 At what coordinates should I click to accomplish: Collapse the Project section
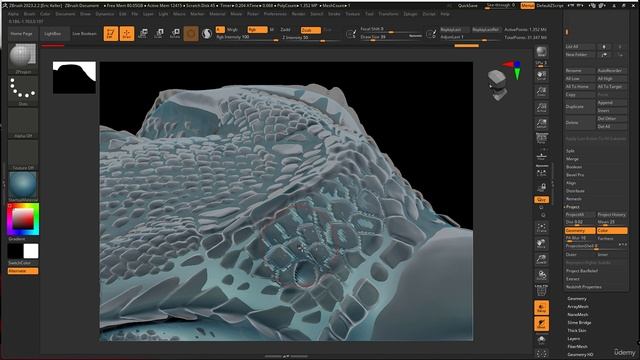pyautogui.click(x=572, y=207)
